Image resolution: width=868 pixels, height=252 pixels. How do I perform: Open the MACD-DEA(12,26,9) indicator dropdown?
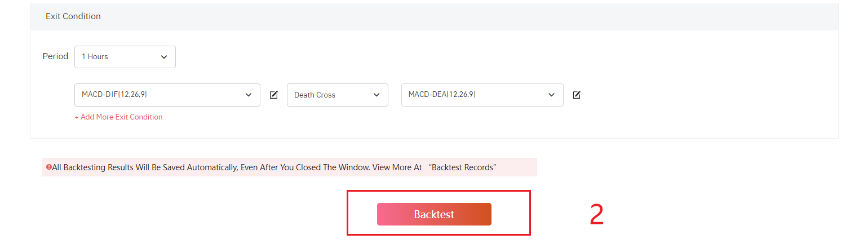[x=482, y=95]
